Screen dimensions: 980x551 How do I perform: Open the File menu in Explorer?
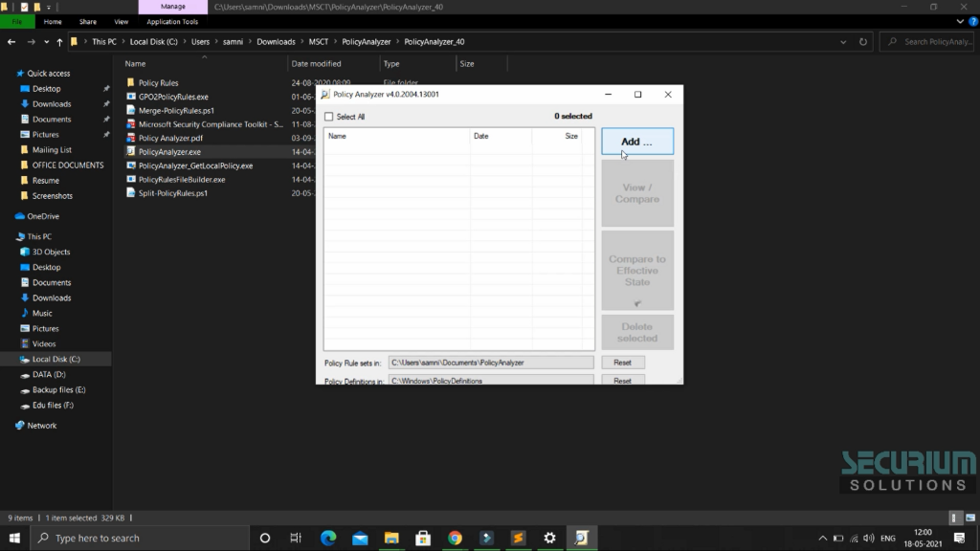click(x=17, y=21)
